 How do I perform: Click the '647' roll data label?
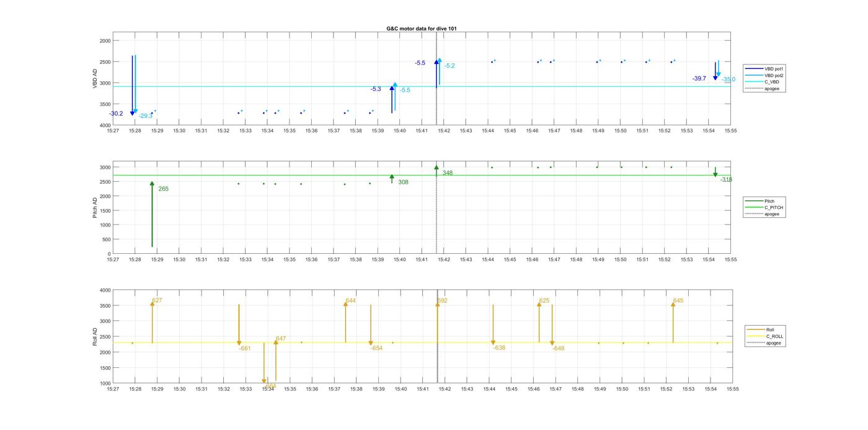(x=281, y=339)
